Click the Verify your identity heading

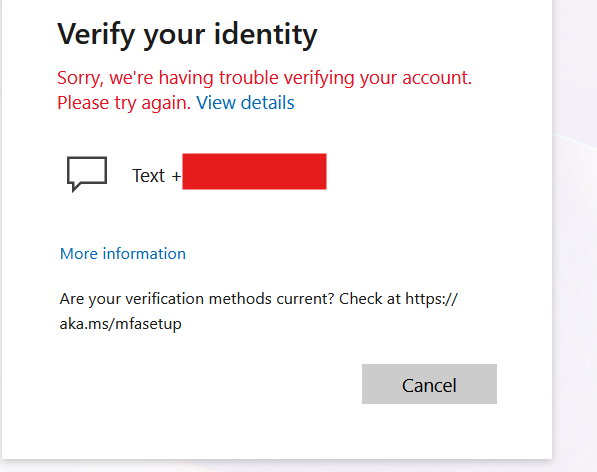(x=187, y=35)
